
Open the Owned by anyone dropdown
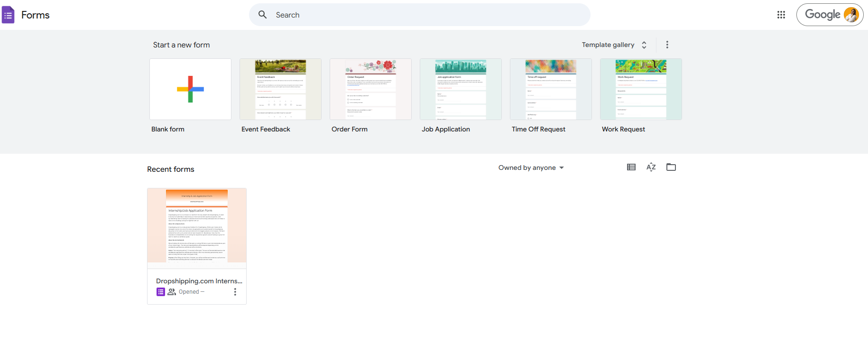click(x=531, y=168)
